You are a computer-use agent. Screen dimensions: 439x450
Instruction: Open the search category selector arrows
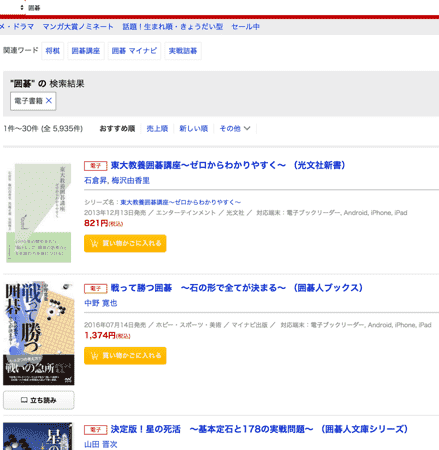coord(22,7)
